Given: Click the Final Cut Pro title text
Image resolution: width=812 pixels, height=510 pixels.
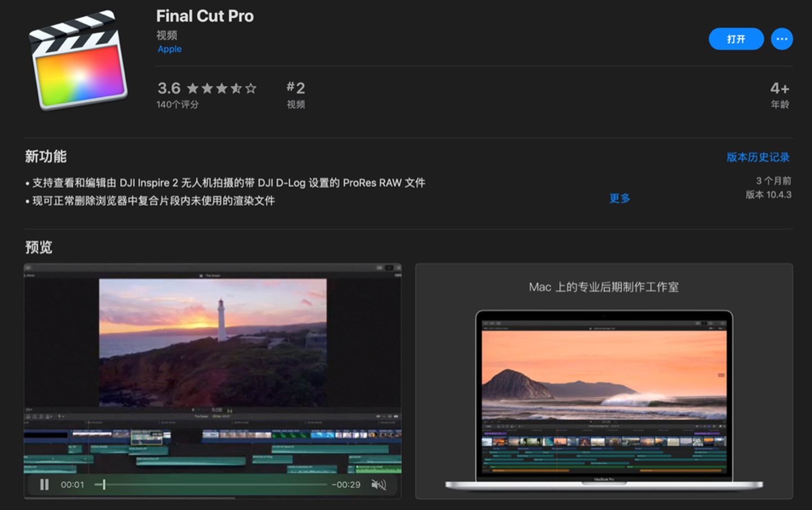Looking at the screenshot, I should pyautogui.click(x=205, y=16).
